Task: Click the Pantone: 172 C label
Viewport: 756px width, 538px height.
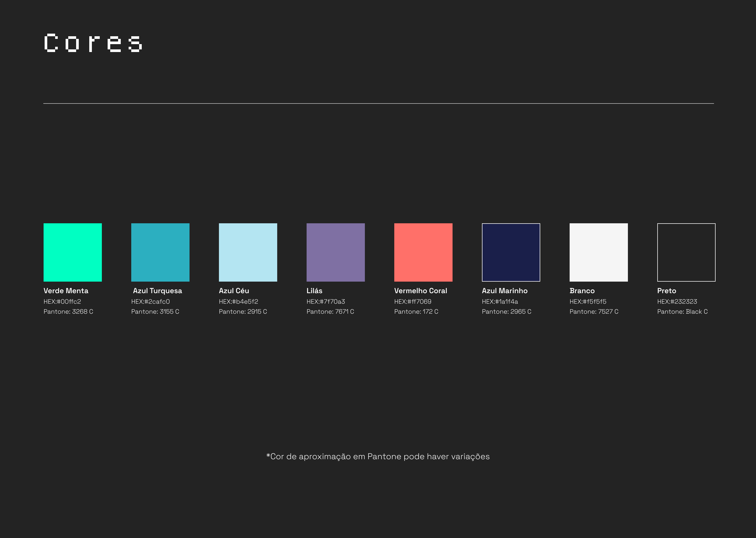Action: click(416, 311)
